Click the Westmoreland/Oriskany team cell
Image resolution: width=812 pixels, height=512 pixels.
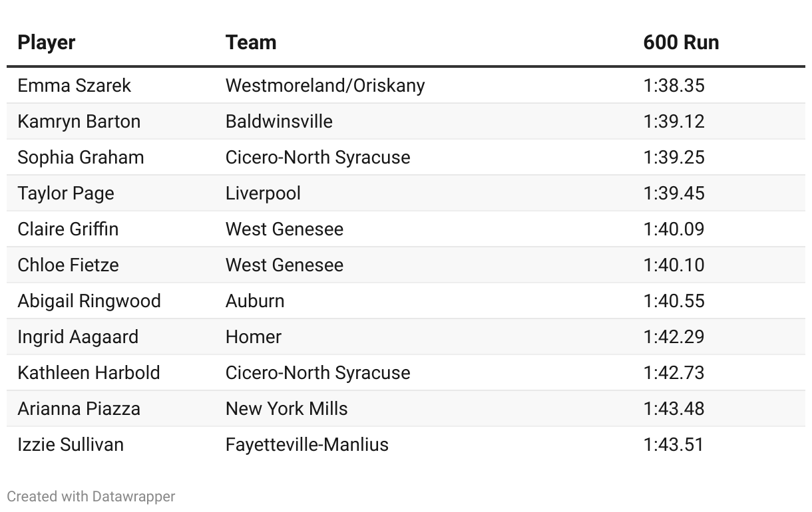(325, 86)
